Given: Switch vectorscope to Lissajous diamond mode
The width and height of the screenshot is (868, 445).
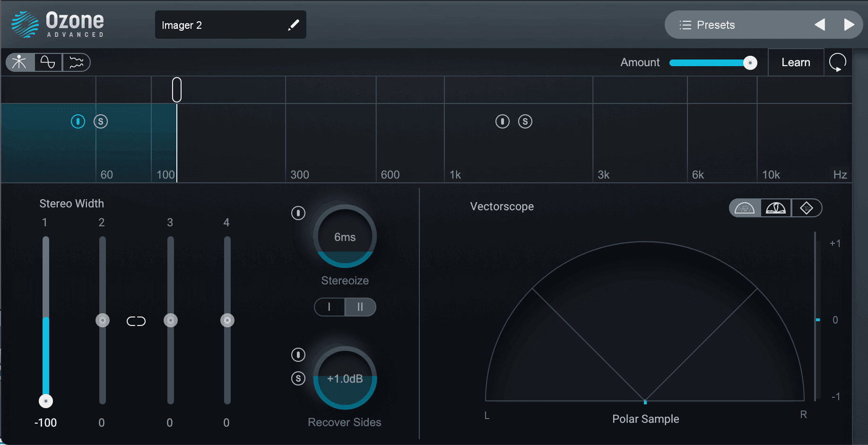Looking at the screenshot, I should (807, 208).
